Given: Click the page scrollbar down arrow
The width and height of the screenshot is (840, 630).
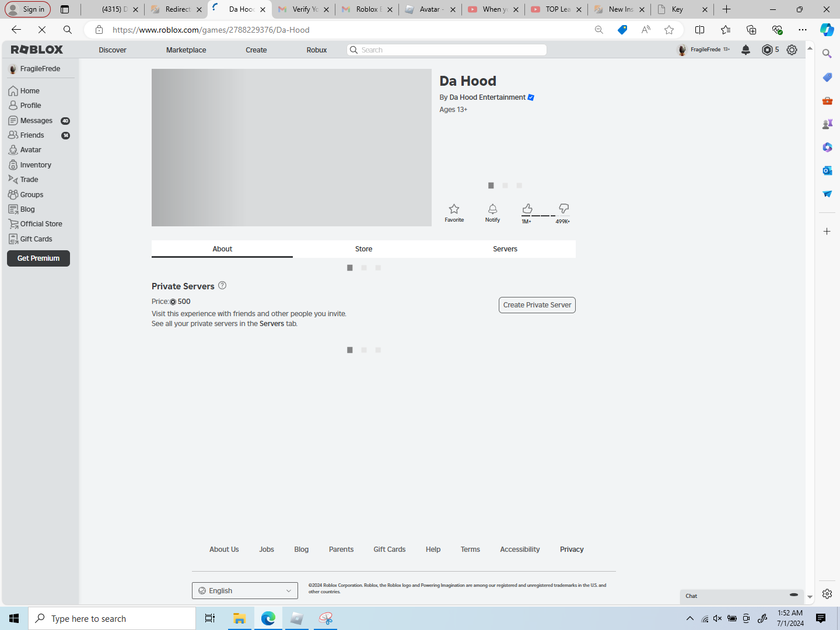Looking at the screenshot, I should [x=810, y=597].
